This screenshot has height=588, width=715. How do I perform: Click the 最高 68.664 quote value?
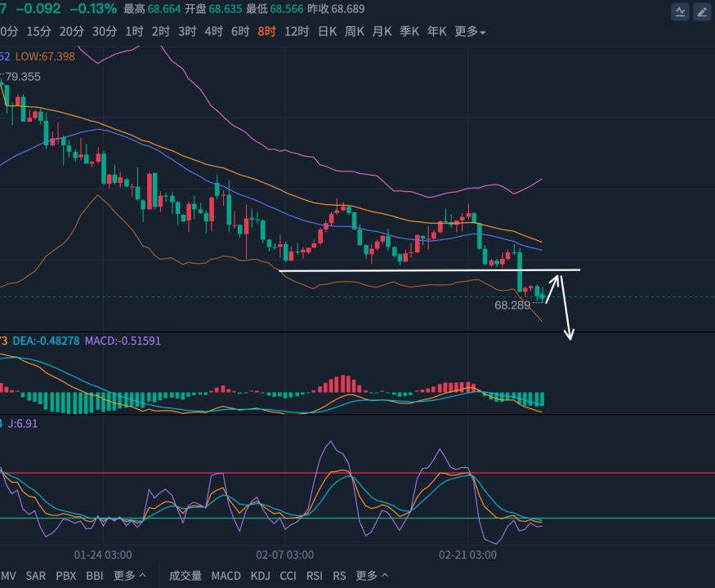(x=152, y=9)
